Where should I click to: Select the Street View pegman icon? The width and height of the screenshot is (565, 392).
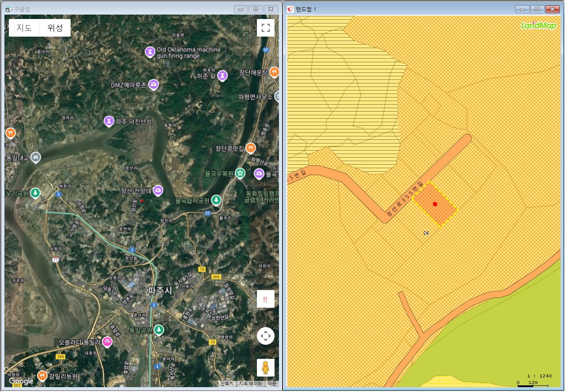(x=266, y=367)
